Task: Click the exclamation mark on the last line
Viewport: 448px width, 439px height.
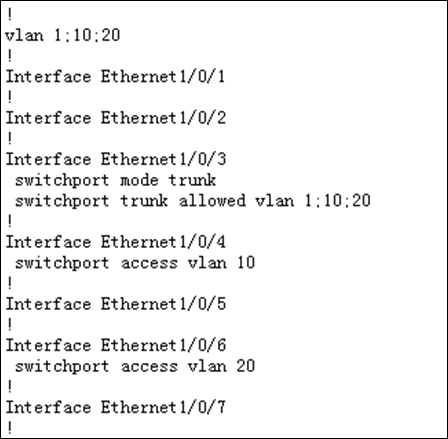Action: click(10, 428)
